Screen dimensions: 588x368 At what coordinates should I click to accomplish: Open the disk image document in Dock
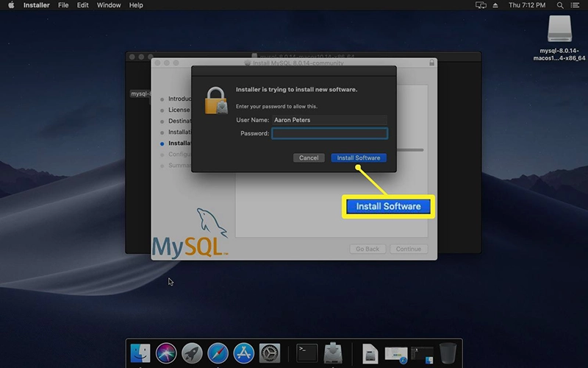point(370,353)
